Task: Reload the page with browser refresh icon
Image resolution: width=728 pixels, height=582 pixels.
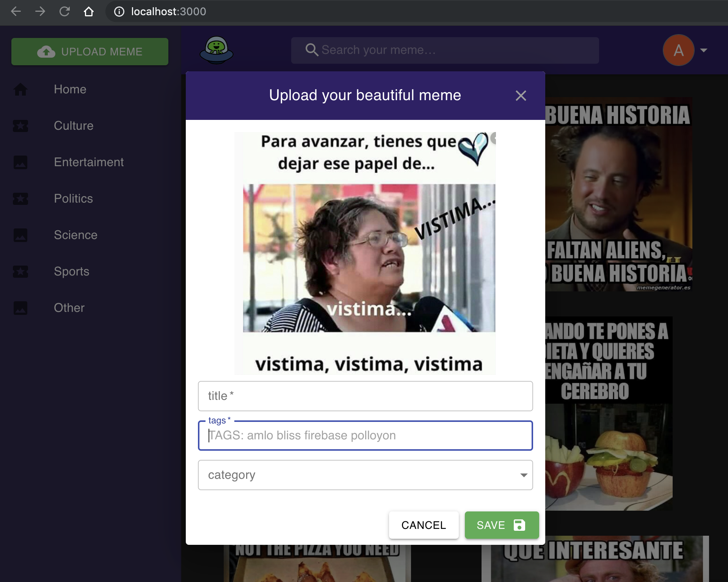Action: point(64,12)
